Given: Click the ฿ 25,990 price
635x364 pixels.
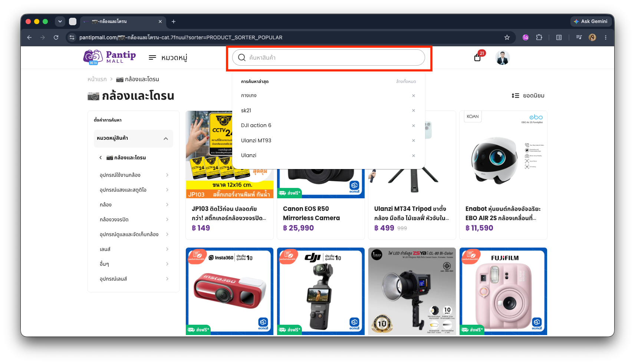Looking at the screenshot, I should click(299, 228).
